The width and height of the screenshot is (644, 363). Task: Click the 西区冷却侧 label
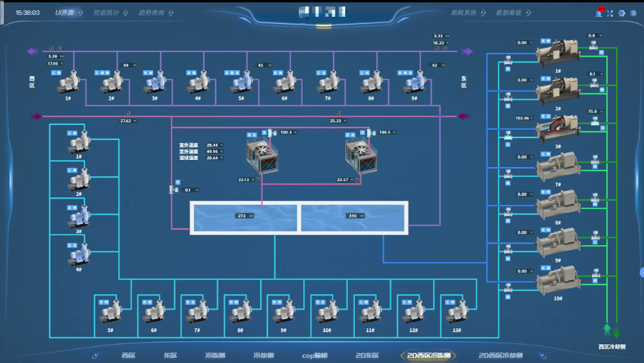point(612,346)
